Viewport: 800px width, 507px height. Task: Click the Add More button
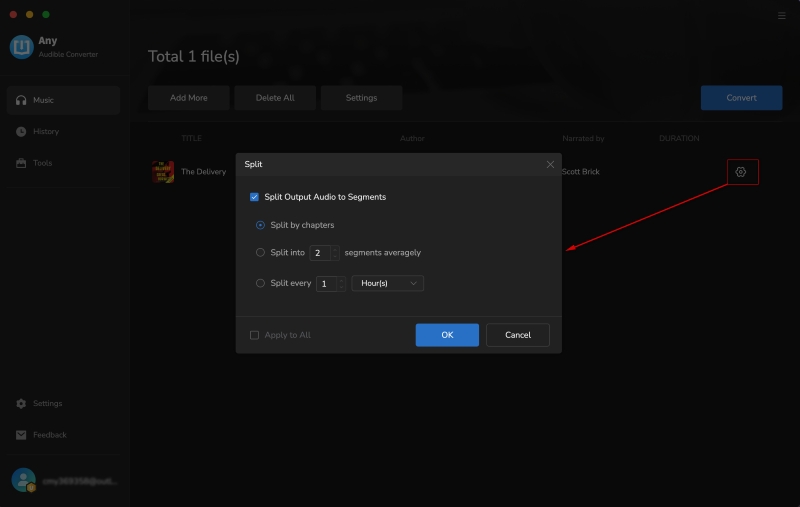coord(189,98)
